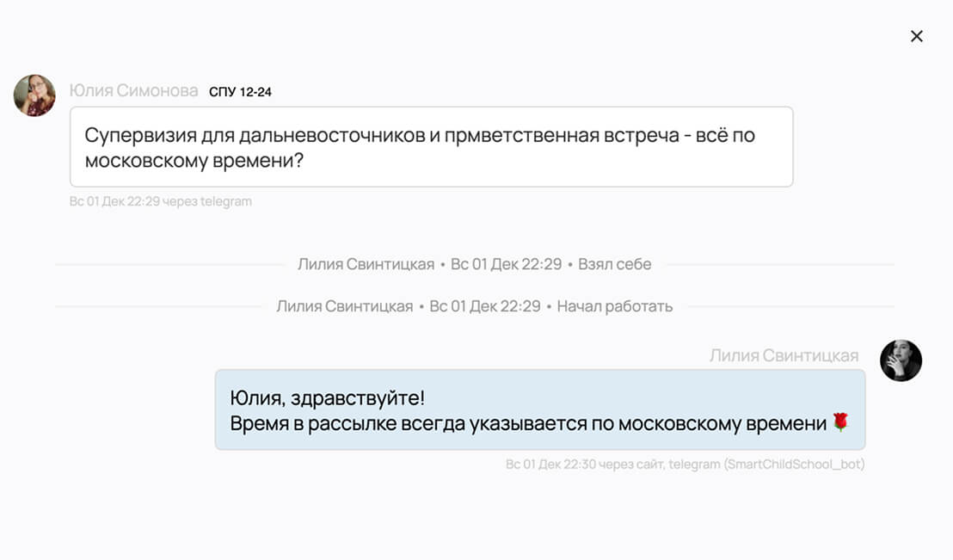Close the conversation dialog with the X
This screenshot has width=953, height=560.
(917, 36)
